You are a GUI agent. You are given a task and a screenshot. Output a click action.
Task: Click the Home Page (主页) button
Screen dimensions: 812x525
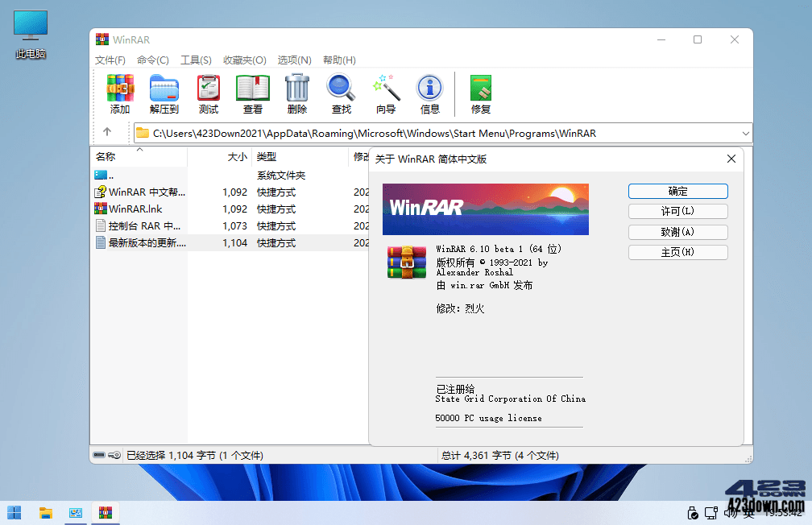678,252
